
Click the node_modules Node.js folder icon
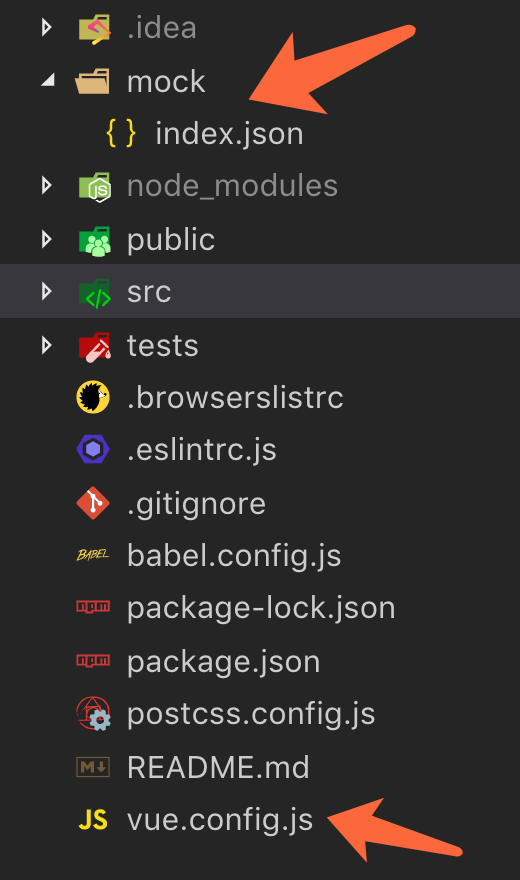click(94, 187)
